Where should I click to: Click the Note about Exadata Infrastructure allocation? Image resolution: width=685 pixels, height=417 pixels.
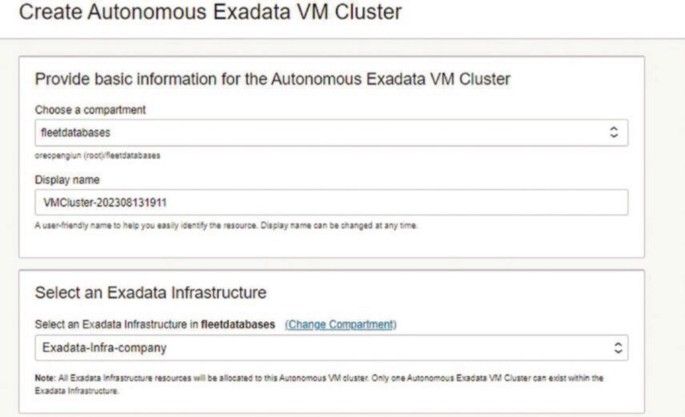[319, 384]
